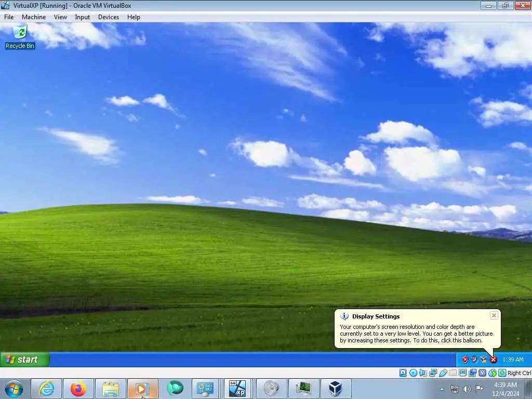Viewport: 532px width, 399px height.
Task: Click the green monitor taskbar icon
Action: pyautogui.click(x=303, y=389)
